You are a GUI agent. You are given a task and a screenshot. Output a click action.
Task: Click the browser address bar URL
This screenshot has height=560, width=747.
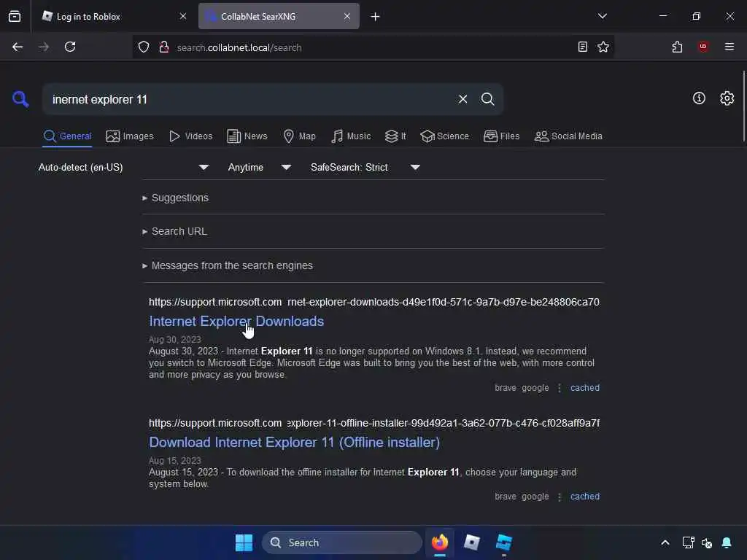[x=239, y=47]
